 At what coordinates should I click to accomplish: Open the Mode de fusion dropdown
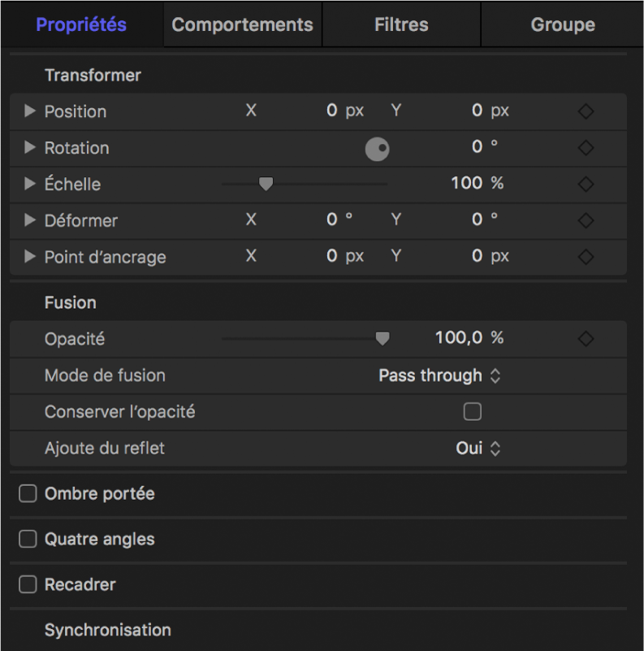click(x=439, y=375)
